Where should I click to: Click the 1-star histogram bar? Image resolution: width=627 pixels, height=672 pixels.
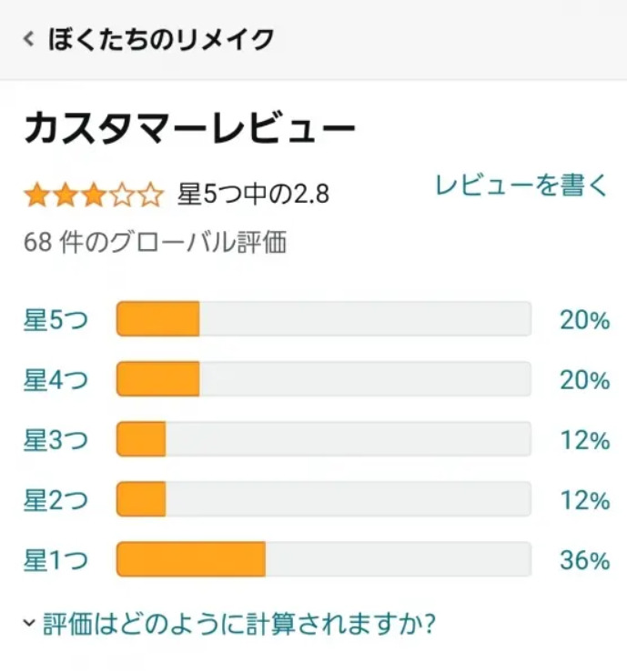point(323,560)
